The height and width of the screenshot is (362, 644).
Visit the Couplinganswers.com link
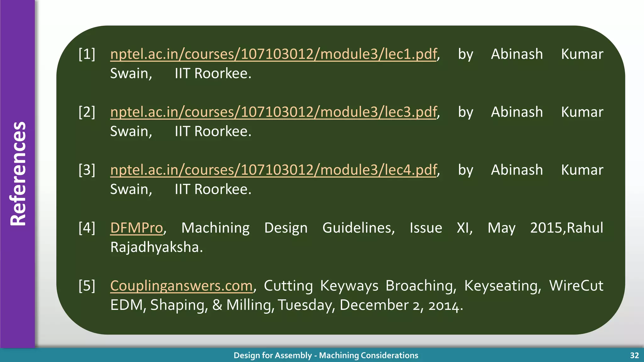[x=181, y=286]
